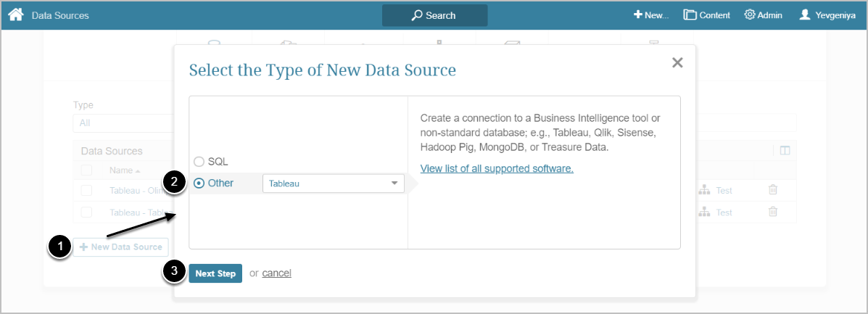Click the New Data Source button
Viewport: 868px width, 314px height.
coord(120,247)
